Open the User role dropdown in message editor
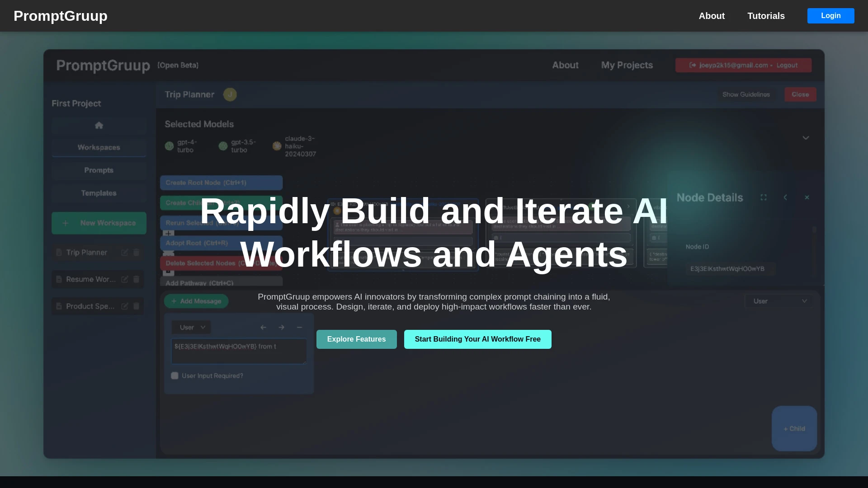868x488 pixels. point(191,327)
